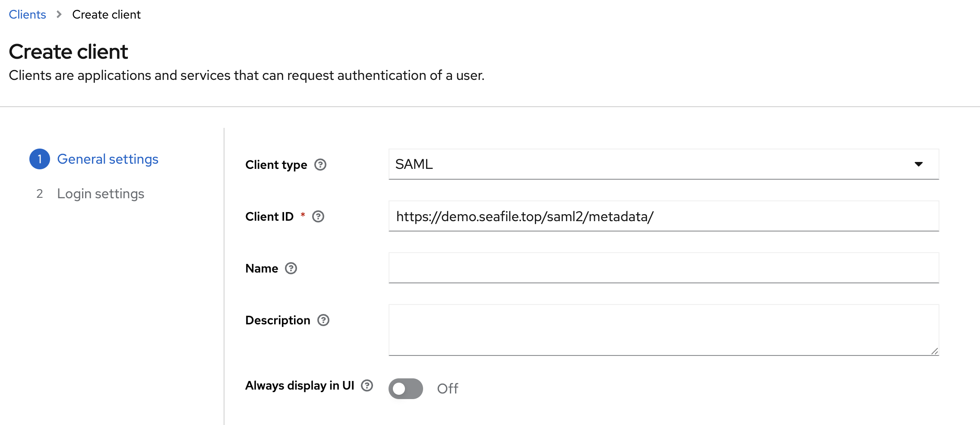This screenshot has width=980, height=425.
Task: Click the Client type help icon
Action: pos(320,165)
